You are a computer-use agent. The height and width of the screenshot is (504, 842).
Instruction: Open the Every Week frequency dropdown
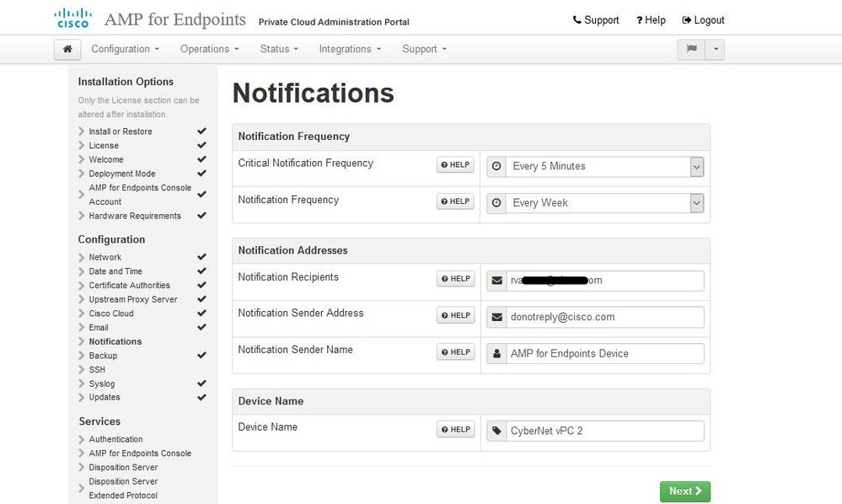pyautogui.click(x=604, y=203)
